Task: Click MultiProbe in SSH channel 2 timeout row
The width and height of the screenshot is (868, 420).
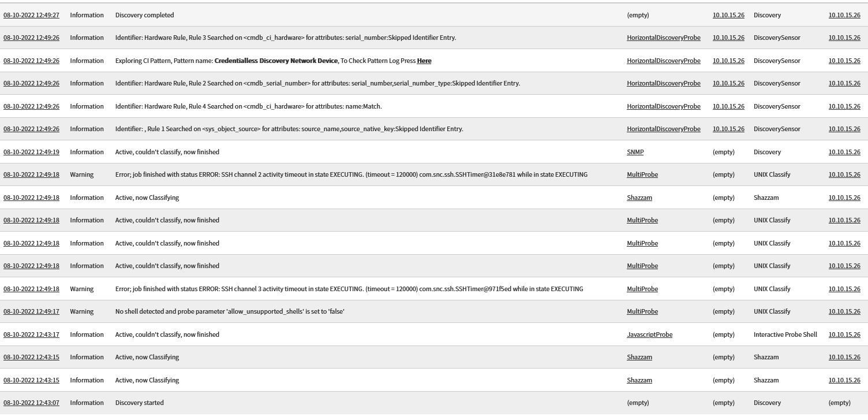Action: coord(642,174)
